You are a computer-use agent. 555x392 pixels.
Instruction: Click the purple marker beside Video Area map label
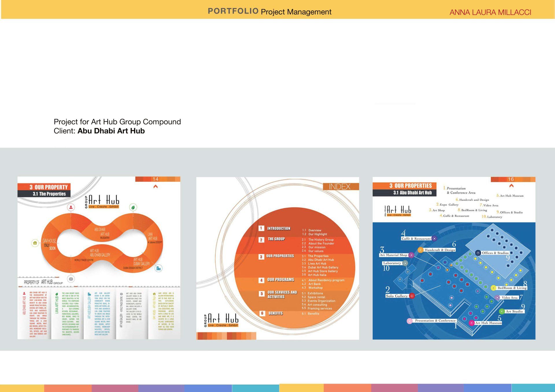pos(497,298)
